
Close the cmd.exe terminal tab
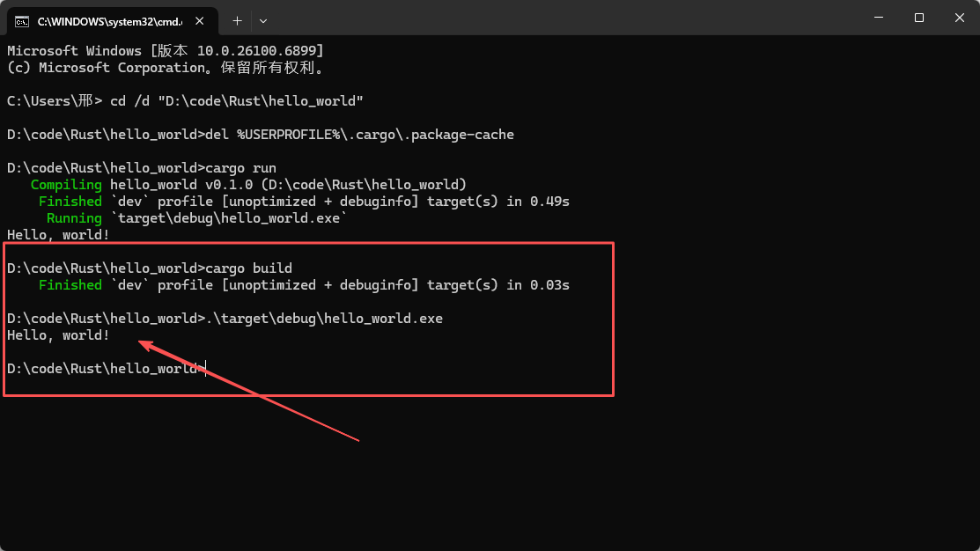(202, 19)
